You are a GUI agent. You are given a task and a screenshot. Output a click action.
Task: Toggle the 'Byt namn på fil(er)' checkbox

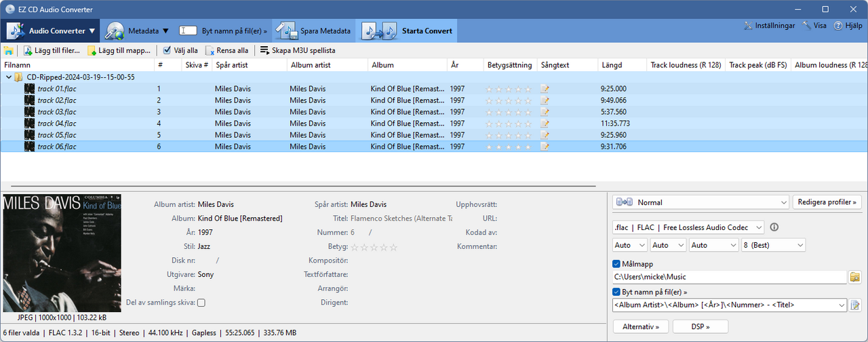(616, 292)
